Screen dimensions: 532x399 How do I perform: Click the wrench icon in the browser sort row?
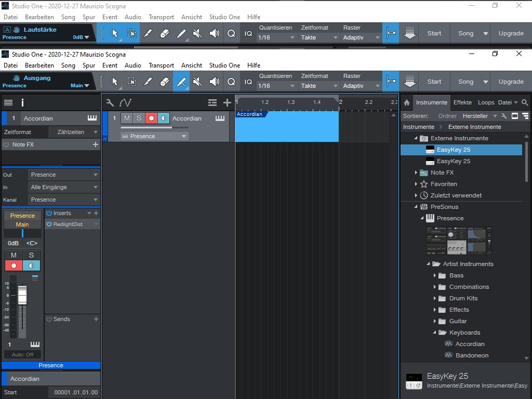(x=504, y=116)
